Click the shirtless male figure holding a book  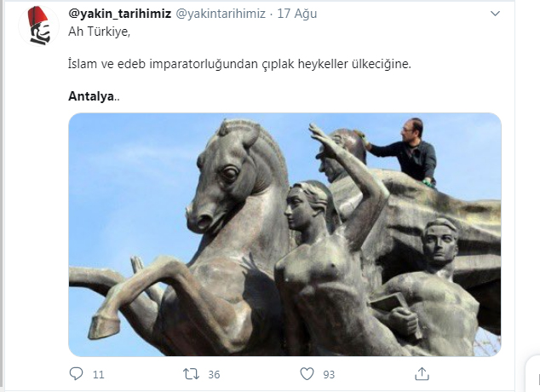click(430, 286)
